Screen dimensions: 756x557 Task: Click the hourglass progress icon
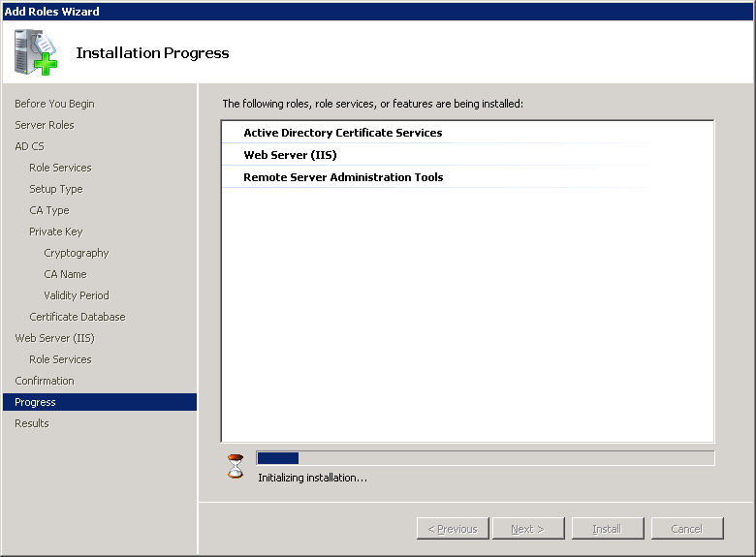click(x=236, y=466)
